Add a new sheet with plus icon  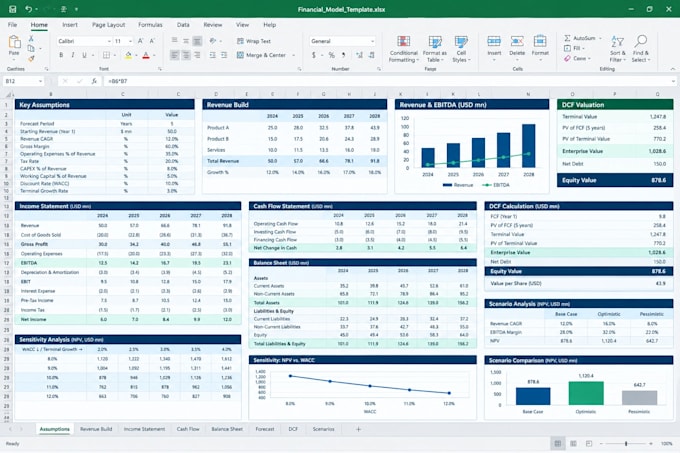click(x=358, y=429)
